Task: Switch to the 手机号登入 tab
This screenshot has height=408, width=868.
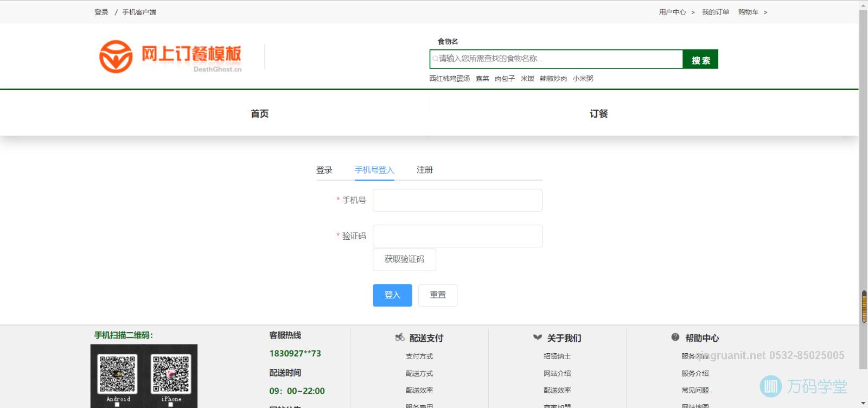Action: point(374,170)
